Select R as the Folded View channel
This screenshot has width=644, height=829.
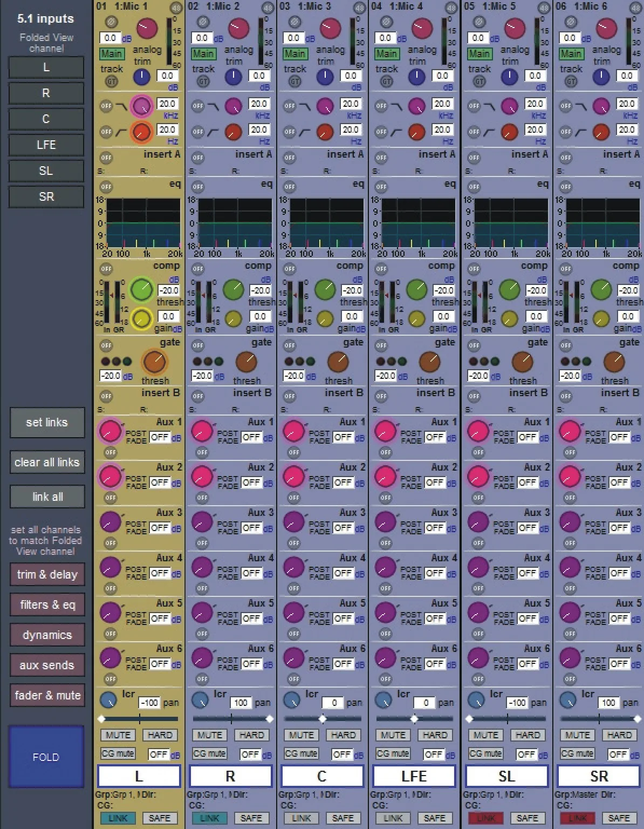pos(46,93)
